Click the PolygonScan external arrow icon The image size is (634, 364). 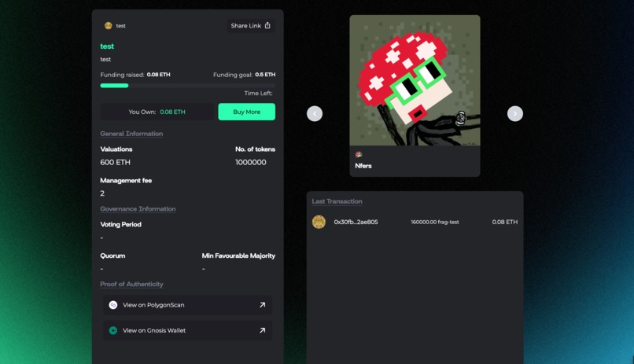click(263, 305)
